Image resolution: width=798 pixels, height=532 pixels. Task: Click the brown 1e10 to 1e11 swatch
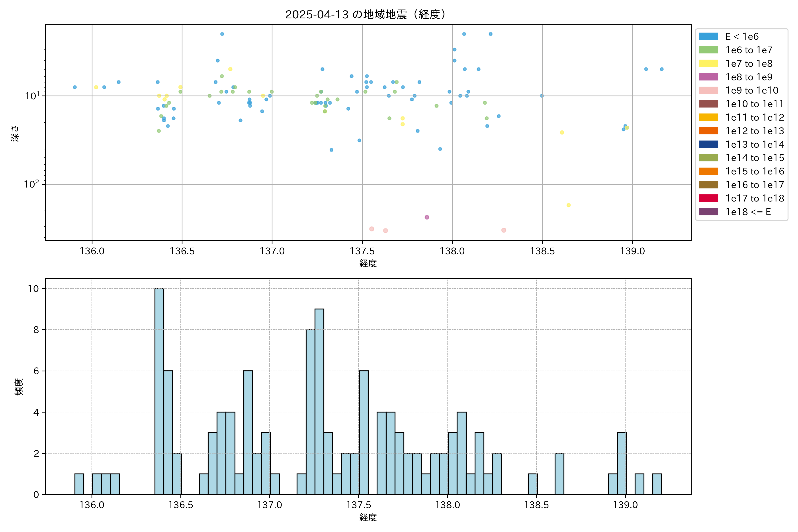[708, 104]
